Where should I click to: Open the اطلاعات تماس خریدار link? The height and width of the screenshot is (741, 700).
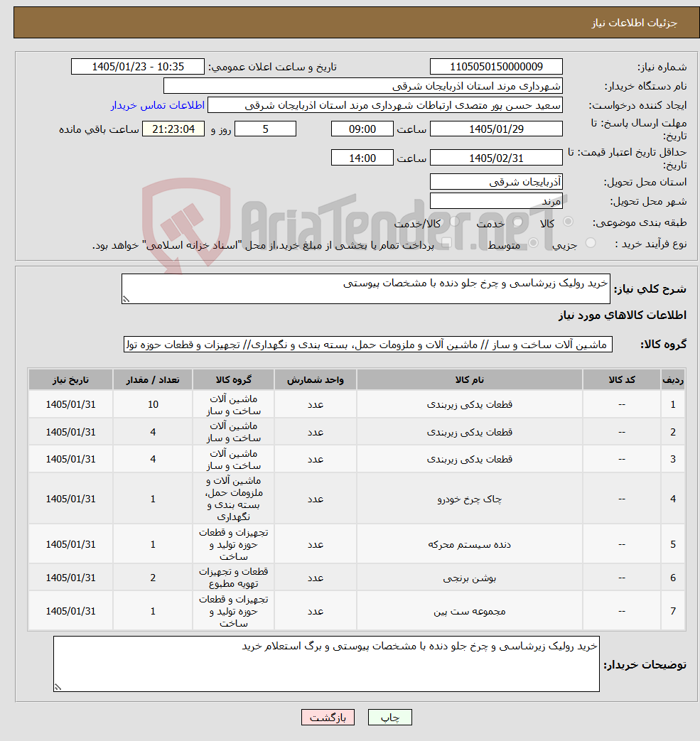coord(157,105)
